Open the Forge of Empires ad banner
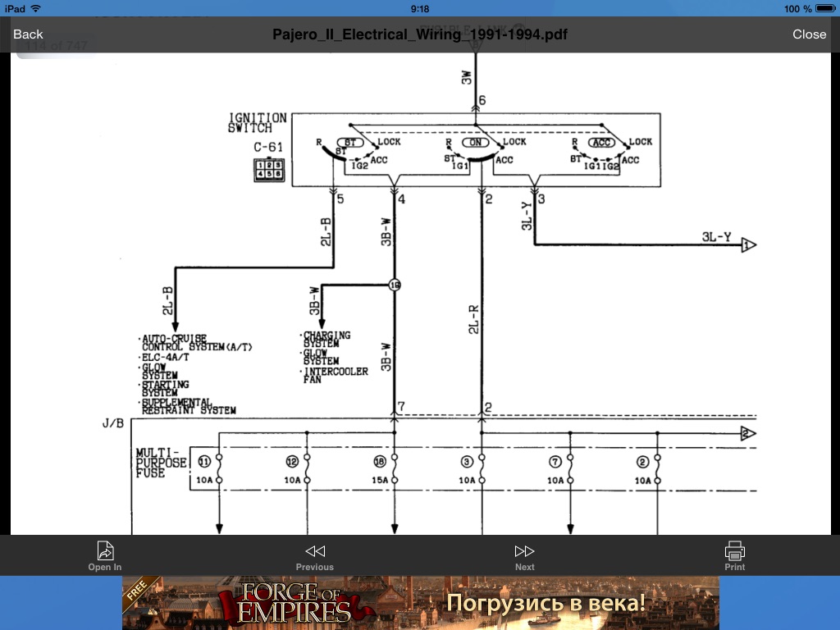Viewport: 840px width, 630px height. [x=420, y=603]
